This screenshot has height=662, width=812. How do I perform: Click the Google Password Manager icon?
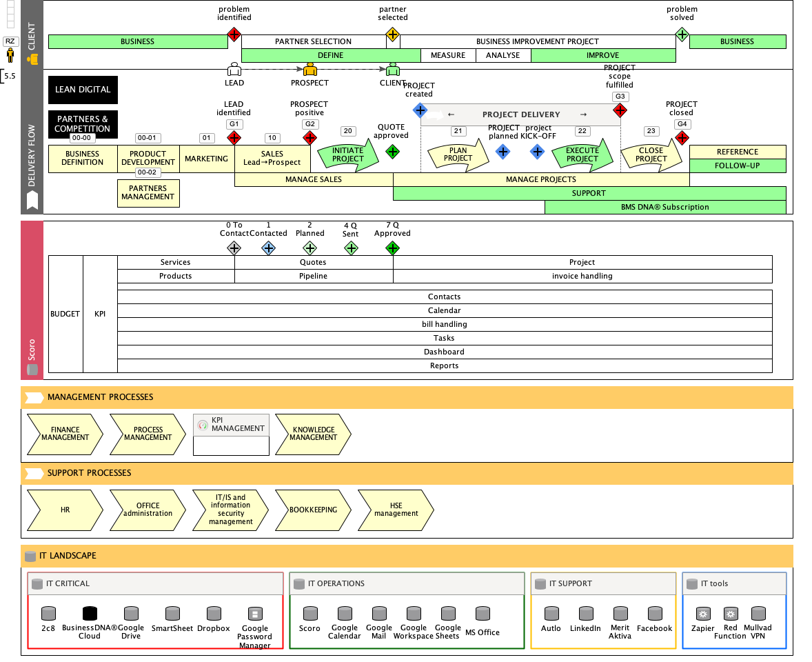click(x=255, y=614)
